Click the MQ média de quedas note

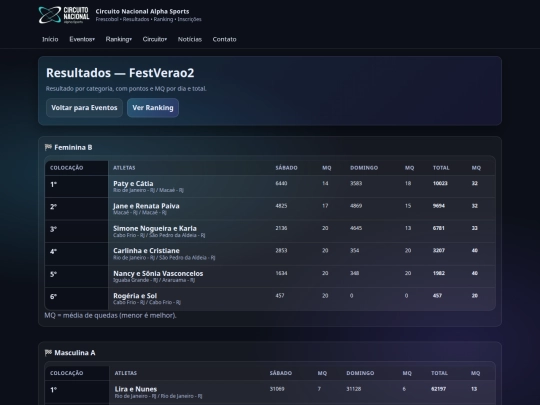tap(111, 315)
